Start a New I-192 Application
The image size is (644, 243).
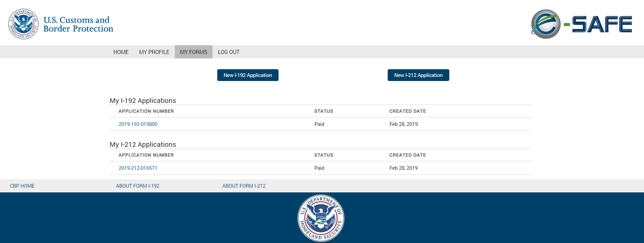248,75
